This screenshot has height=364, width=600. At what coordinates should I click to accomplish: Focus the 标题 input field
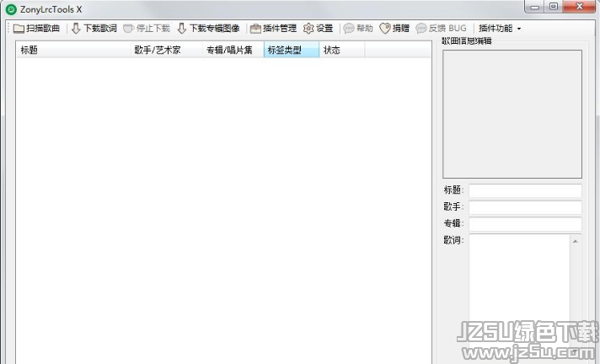[x=525, y=190]
